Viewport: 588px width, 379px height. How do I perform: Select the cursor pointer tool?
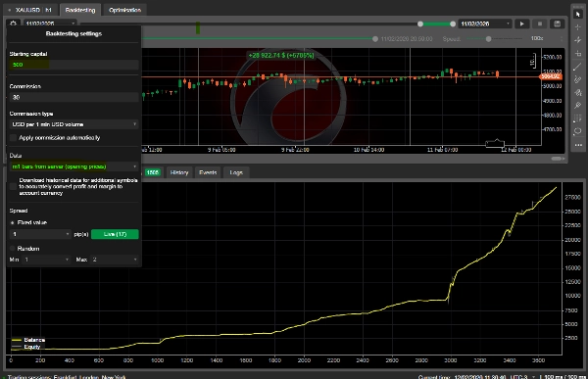pos(578,15)
